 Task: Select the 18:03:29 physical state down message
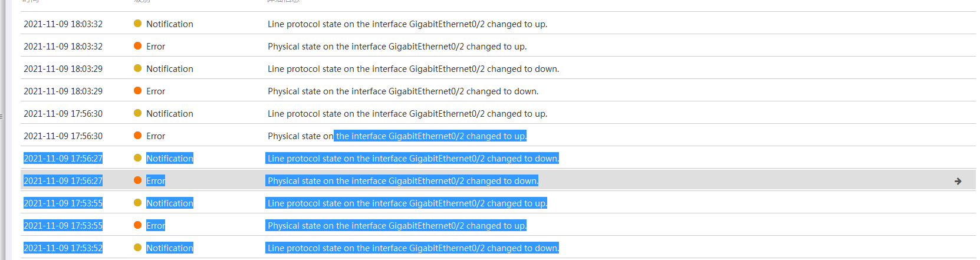coord(403,91)
